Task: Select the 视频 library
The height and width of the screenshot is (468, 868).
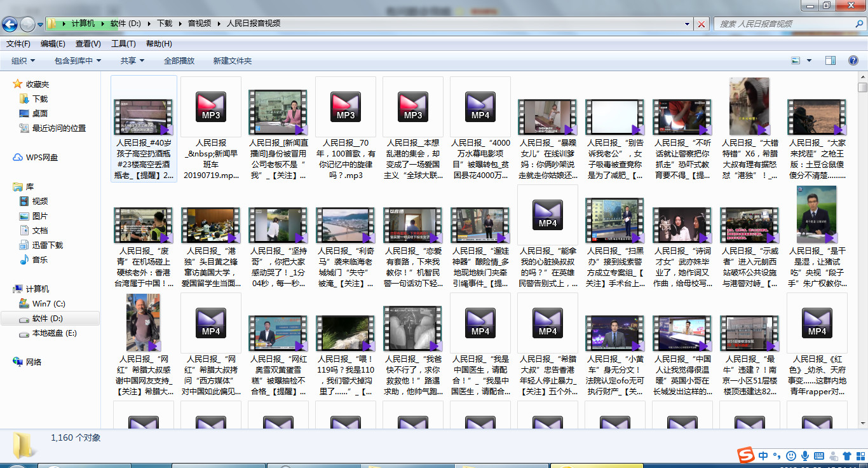Action: pos(40,202)
